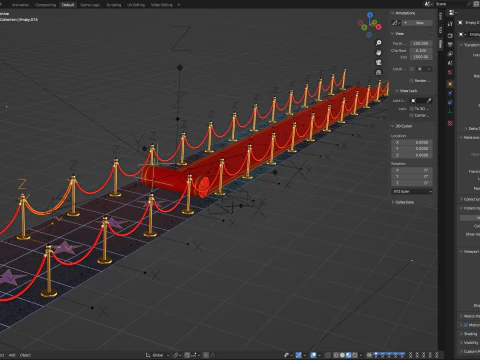Screen dimensions: 480x360
Task: Select material preview shading icon
Action: [349, 355]
